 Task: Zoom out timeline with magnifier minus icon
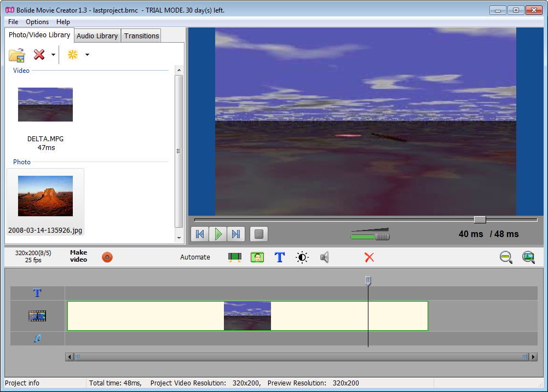pyautogui.click(x=506, y=257)
